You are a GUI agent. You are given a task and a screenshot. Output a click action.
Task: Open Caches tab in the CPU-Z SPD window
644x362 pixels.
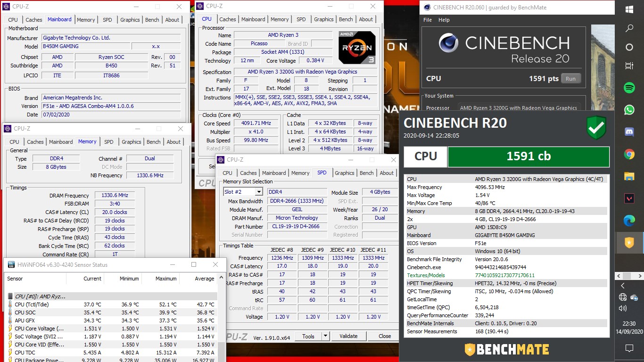[248, 173]
